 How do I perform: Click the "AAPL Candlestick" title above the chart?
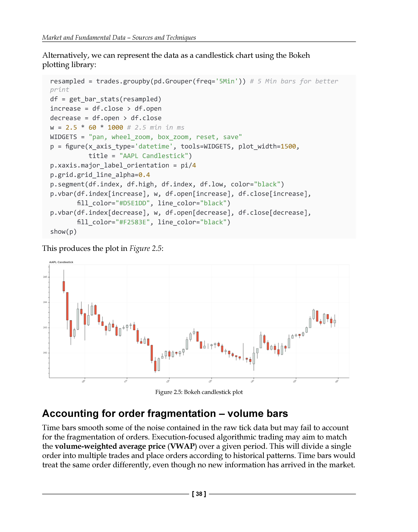pyautogui.click(x=61, y=262)
